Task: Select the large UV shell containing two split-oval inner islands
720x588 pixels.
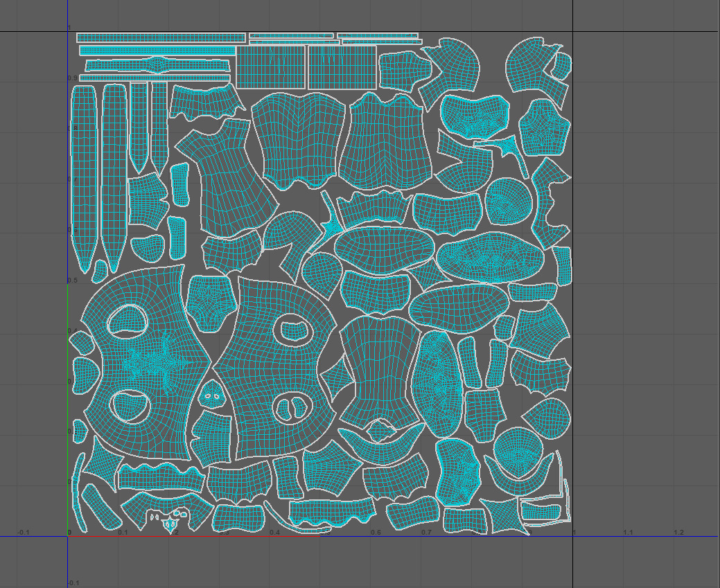Action: coord(276,367)
